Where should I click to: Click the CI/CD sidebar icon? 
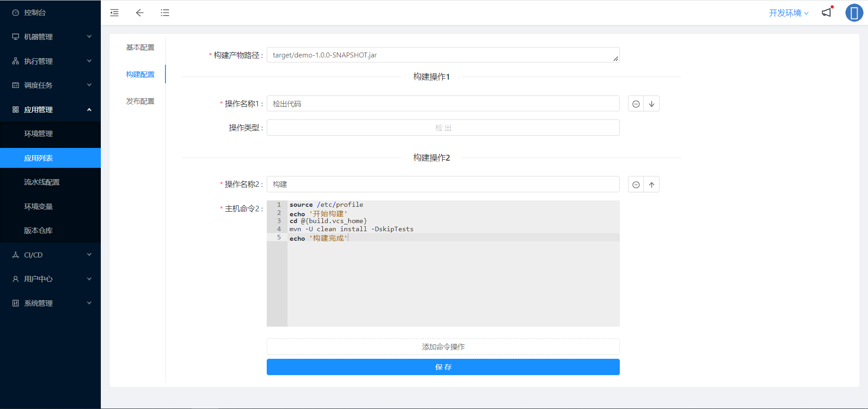[x=15, y=255]
